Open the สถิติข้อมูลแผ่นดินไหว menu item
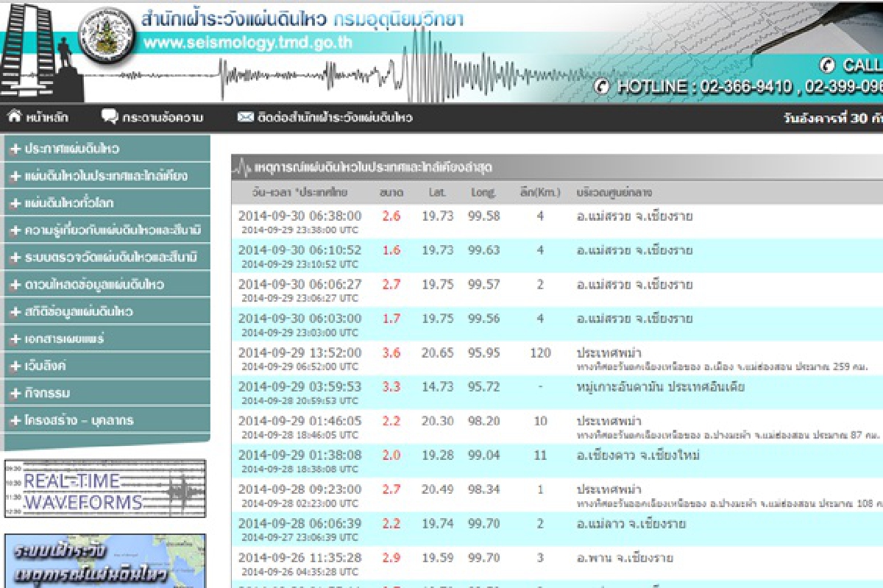 click(107, 312)
